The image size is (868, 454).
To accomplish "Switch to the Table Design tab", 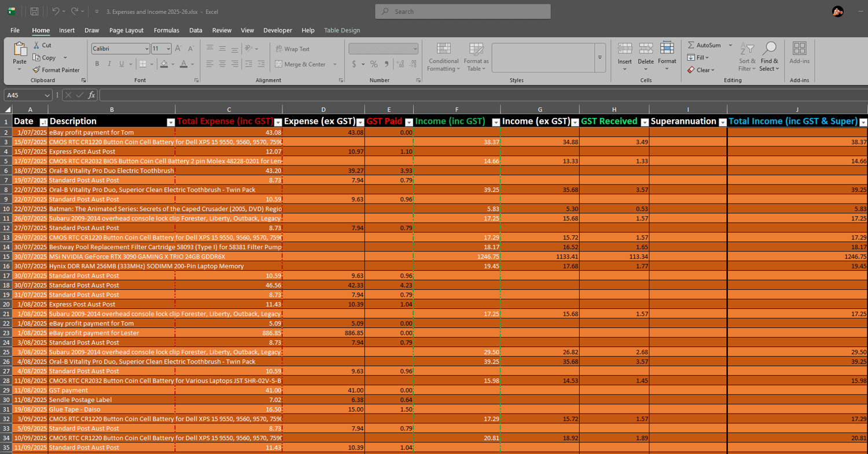I will click(x=342, y=30).
